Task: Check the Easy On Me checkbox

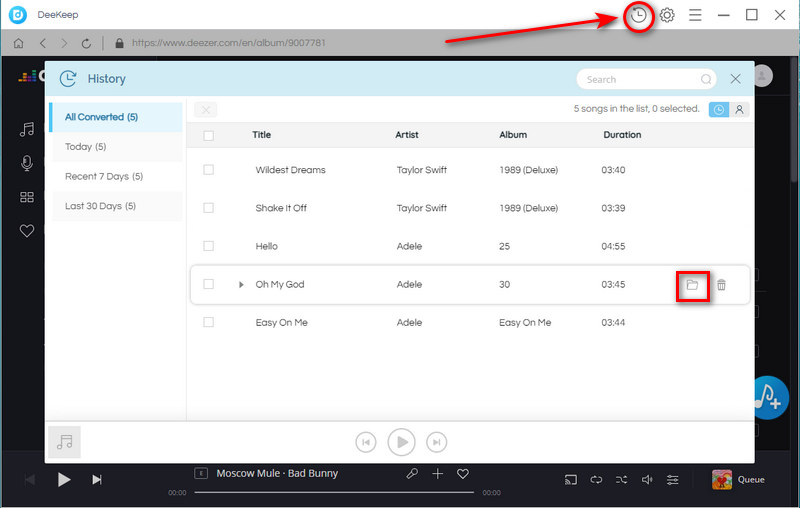Action: click(208, 322)
